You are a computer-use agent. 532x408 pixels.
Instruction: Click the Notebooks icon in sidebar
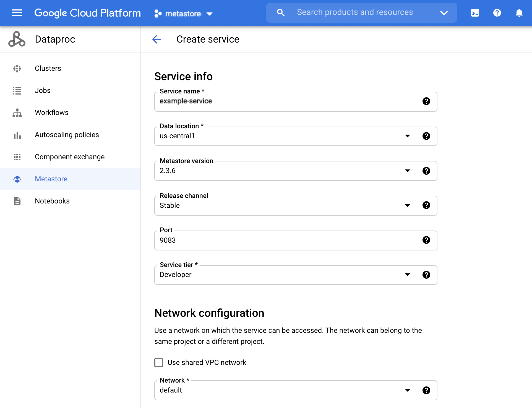17,201
